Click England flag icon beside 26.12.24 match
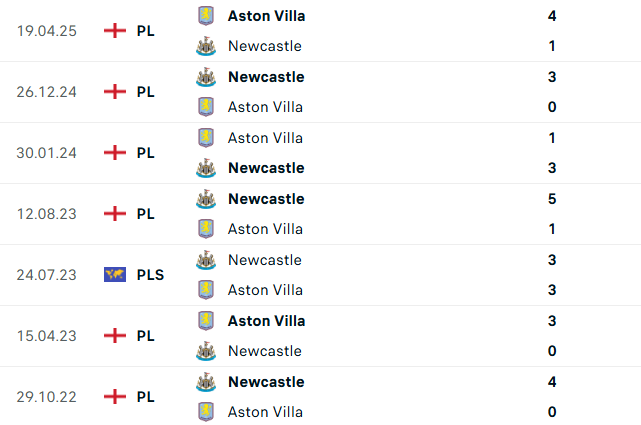 pos(115,92)
